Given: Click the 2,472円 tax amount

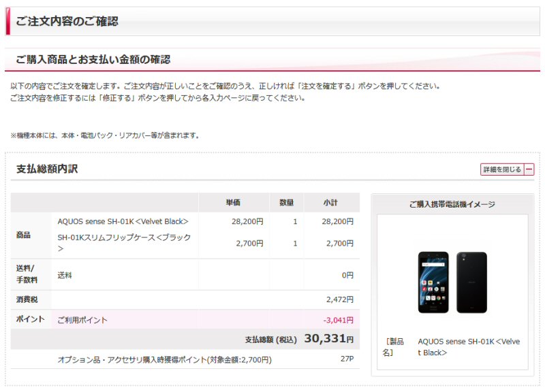Looking at the screenshot, I should [339, 299].
